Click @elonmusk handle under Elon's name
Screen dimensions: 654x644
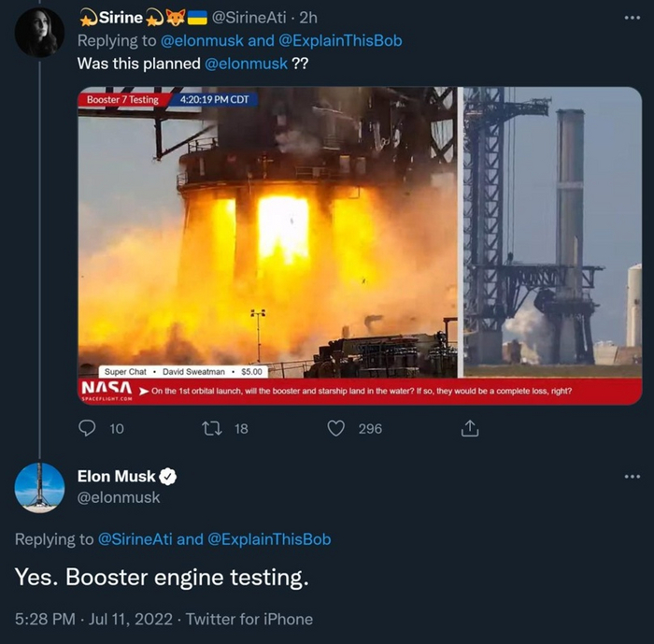pyautogui.click(x=119, y=498)
